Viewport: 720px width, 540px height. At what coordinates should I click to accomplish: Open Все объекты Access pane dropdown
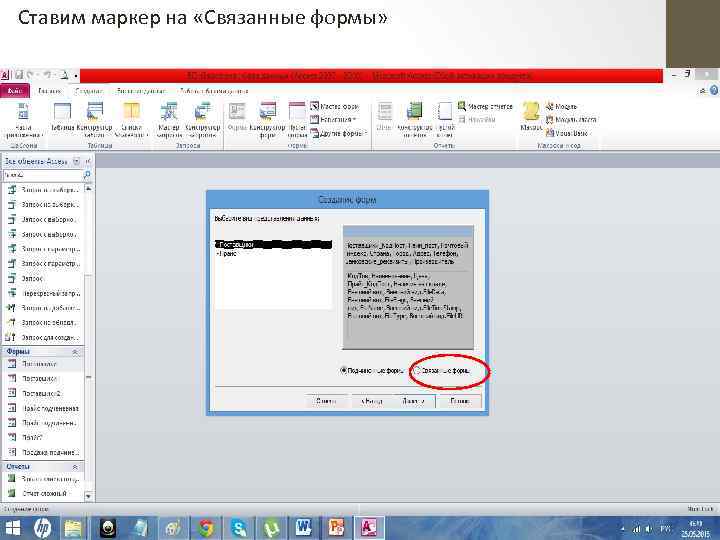[77, 161]
